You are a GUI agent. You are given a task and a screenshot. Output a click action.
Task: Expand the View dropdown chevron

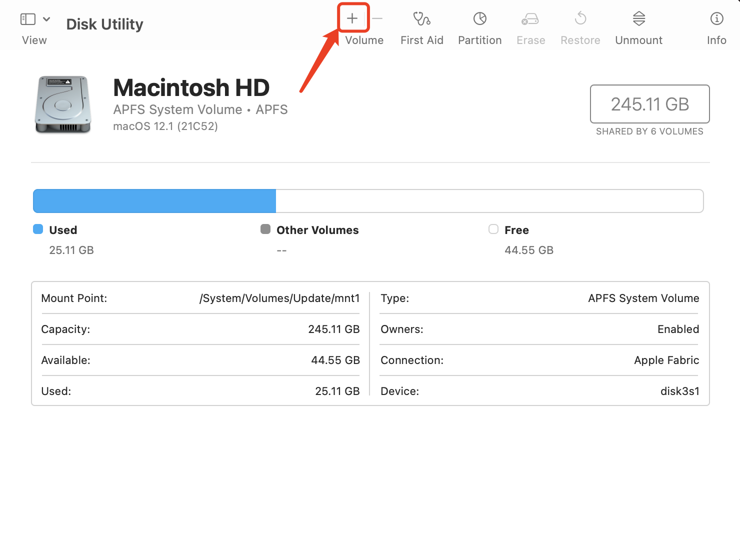(x=46, y=19)
